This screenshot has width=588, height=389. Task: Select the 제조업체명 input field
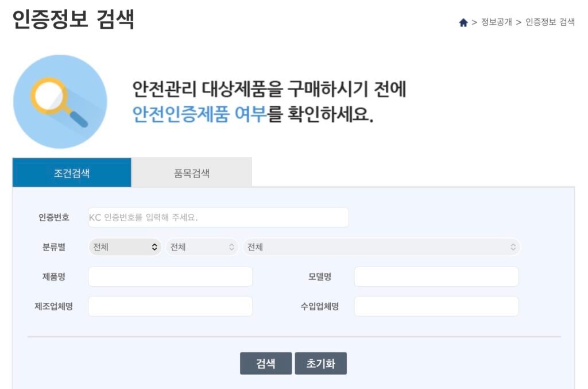pos(169,306)
